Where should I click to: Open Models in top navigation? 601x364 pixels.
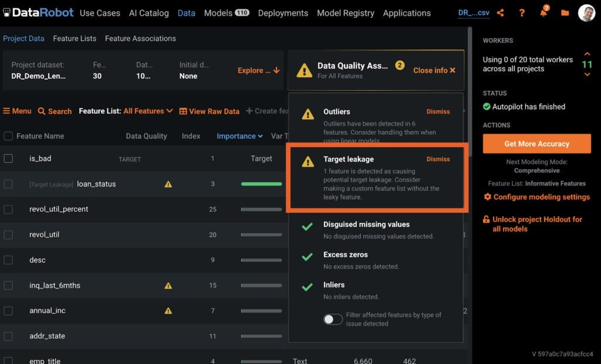[x=227, y=13]
